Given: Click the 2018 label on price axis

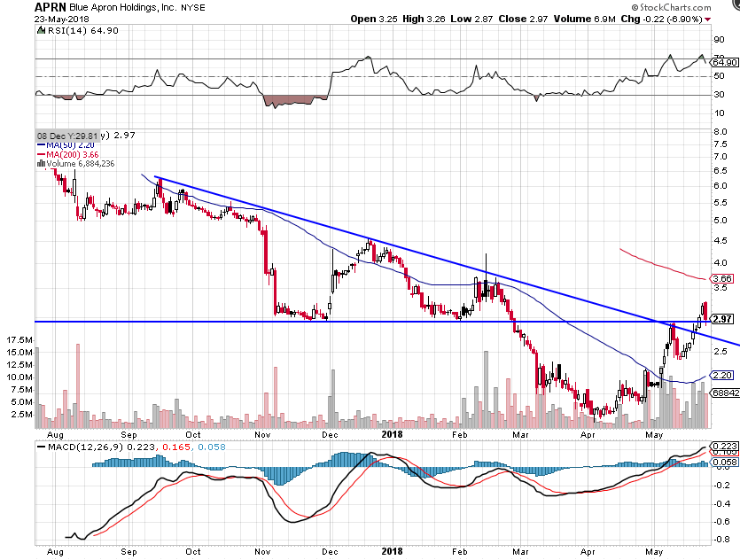Looking at the screenshot, I should [391, 435].
